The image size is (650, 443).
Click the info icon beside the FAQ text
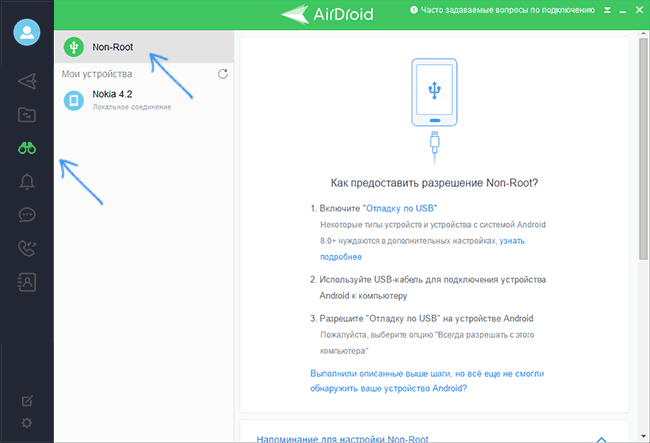pyautogui.click(x=414, y=10)
